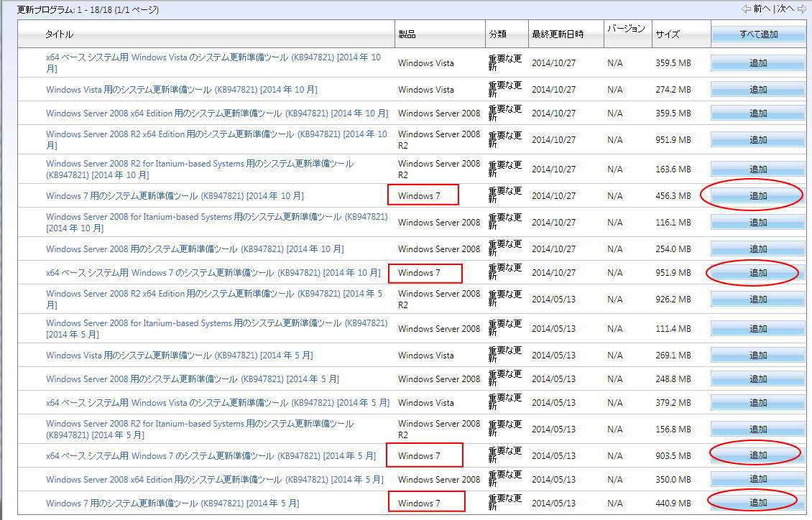
Task: Click the 440.9 MB size cell
Action: (673, 503)
